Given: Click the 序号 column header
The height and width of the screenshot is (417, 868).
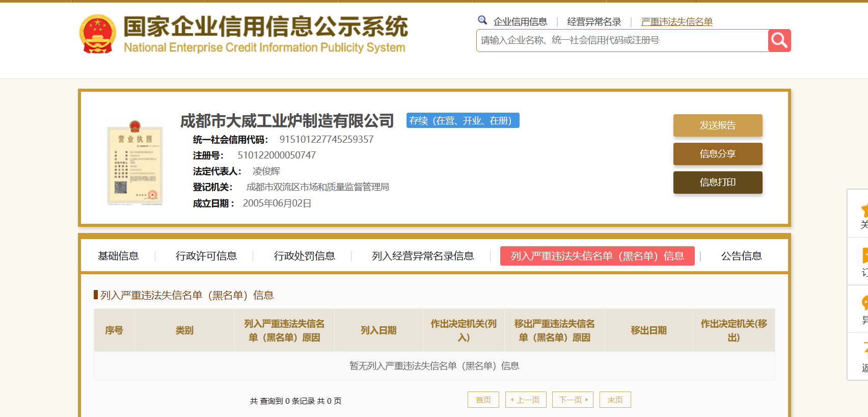Looking at the screenshot, I should (114, 330).
